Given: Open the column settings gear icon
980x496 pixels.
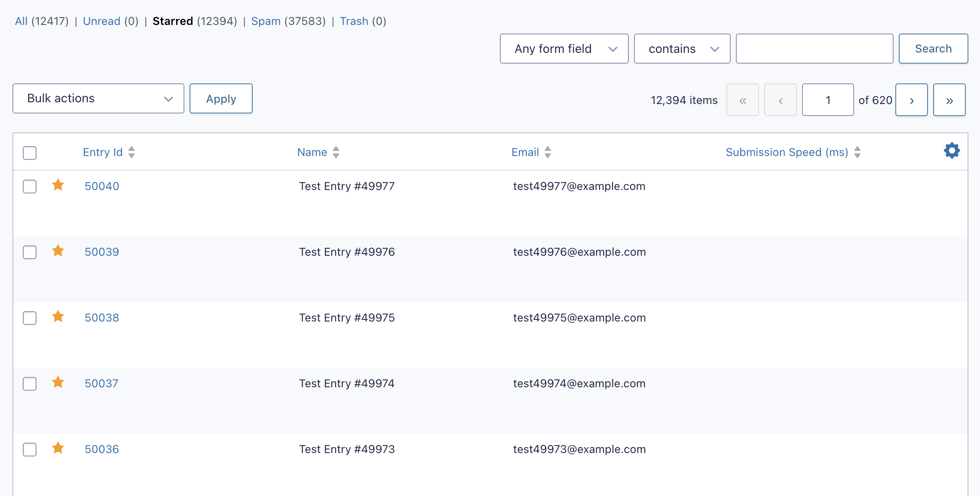Looking at the screenshot, I should coord(952,151).
